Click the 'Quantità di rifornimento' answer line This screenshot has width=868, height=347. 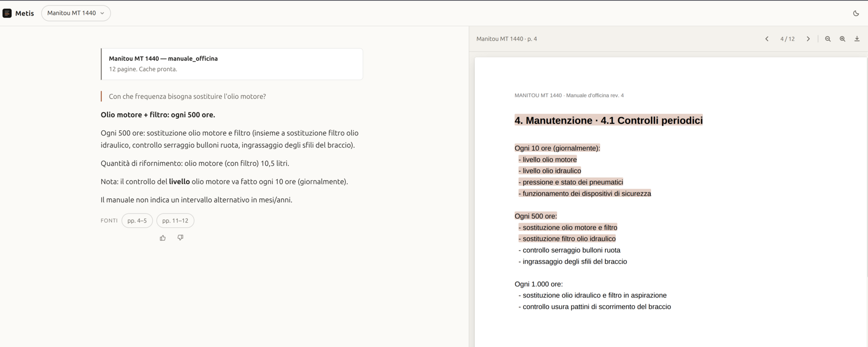click(x=195, y=163)
